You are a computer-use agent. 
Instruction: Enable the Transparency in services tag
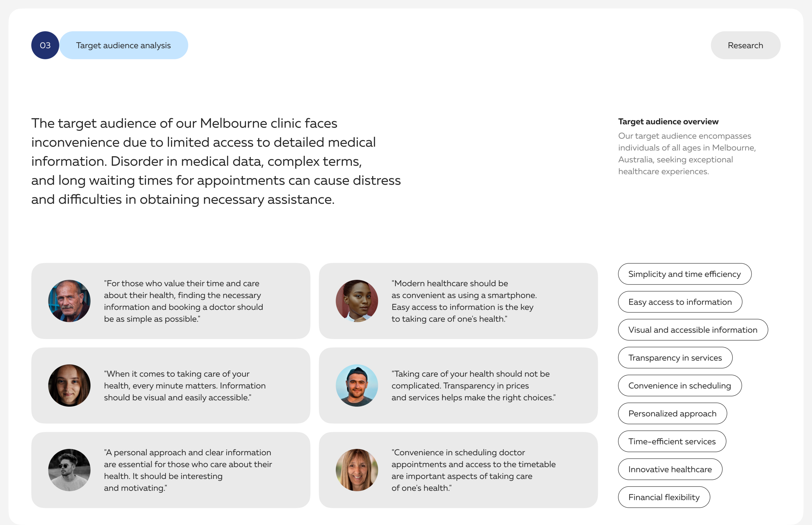pos(675,358)
